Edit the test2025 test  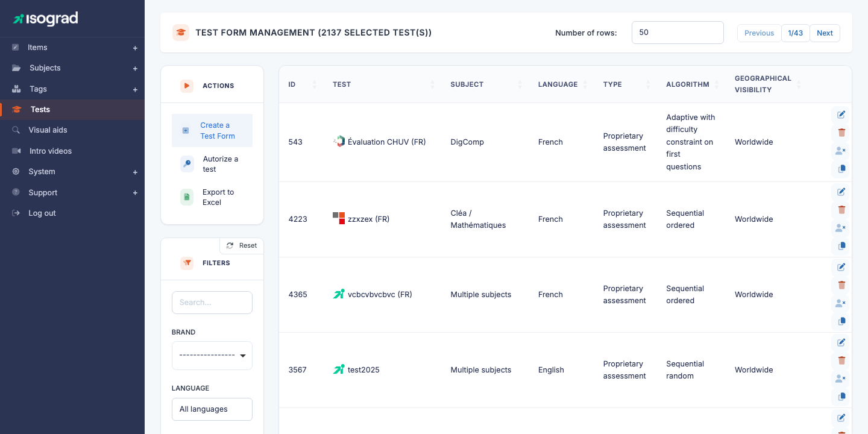point(841,342)
